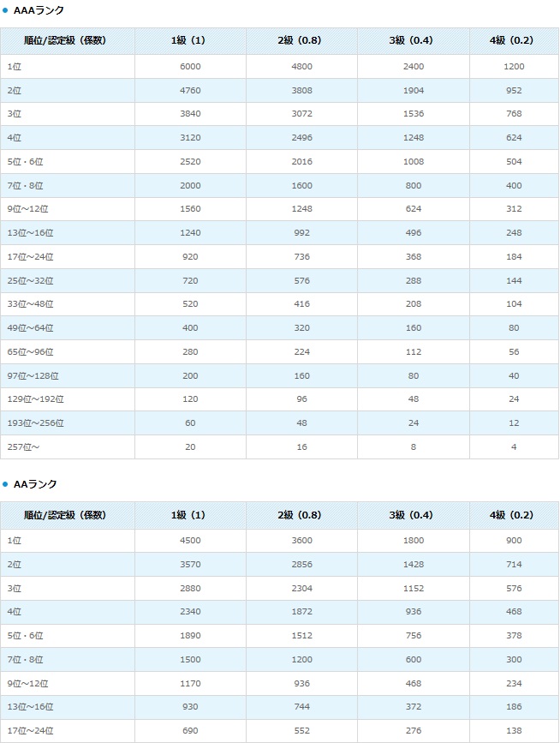This screenshot has width=560, height=743.
Task: Click the 33位~48位 row label
Action: pos(30,304)
